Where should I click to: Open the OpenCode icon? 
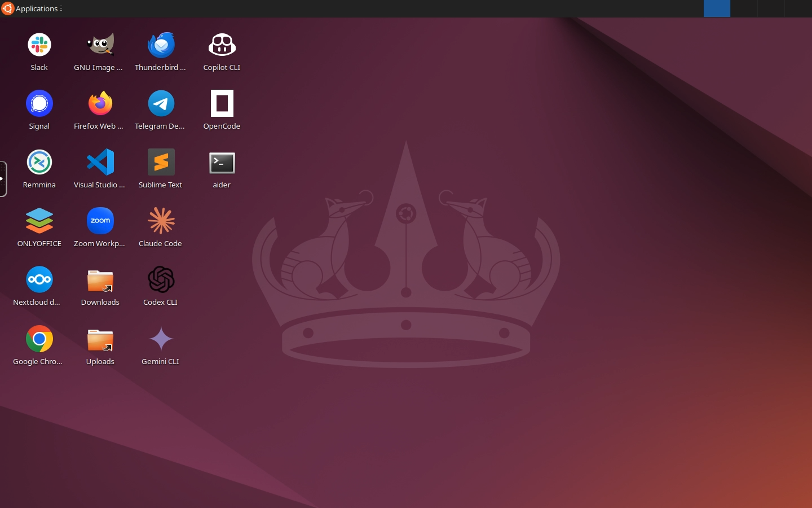point(222,104)
